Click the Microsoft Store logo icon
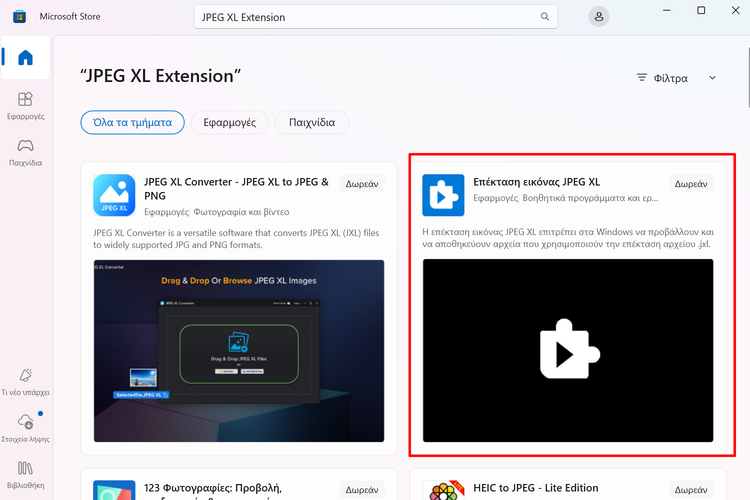The image size is (750, 500). pos(20,17)
